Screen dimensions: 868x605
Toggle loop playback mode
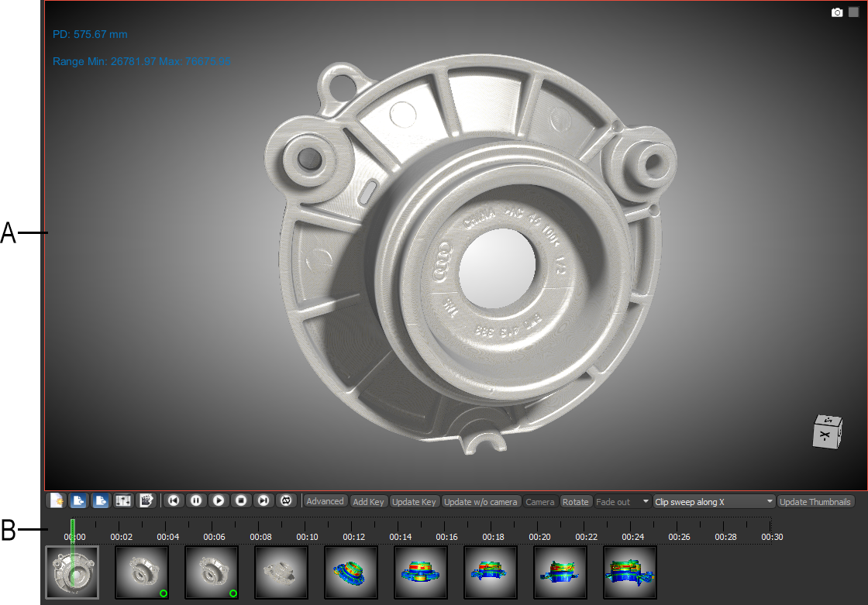pyautogui.click(x=285, y=500)
